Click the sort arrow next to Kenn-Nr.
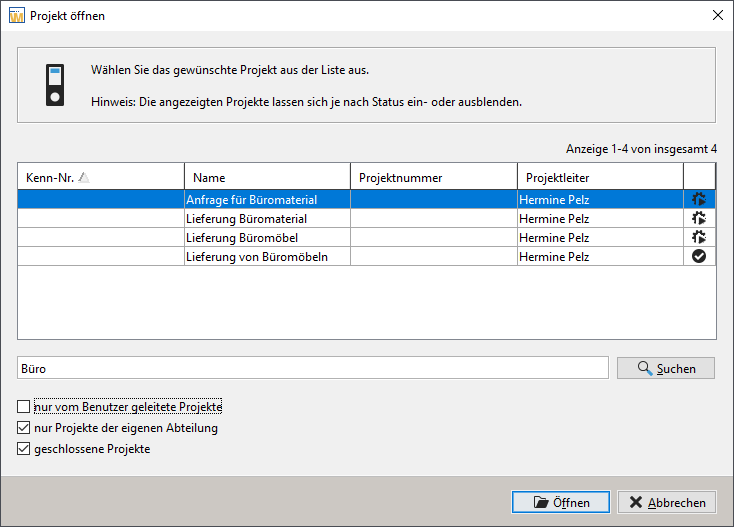This screenshot has width=734, height=527. 84,178
